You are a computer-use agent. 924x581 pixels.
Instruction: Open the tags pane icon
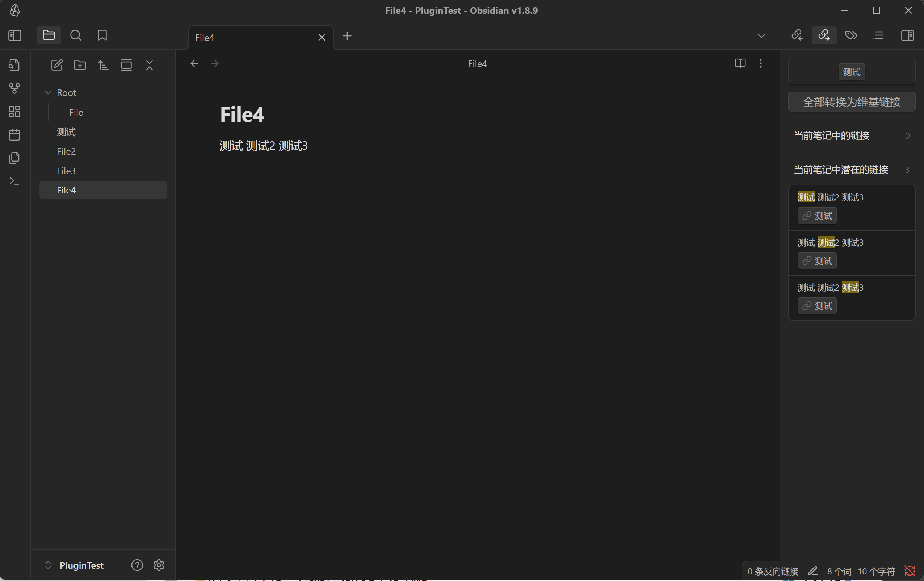point(851,35)
